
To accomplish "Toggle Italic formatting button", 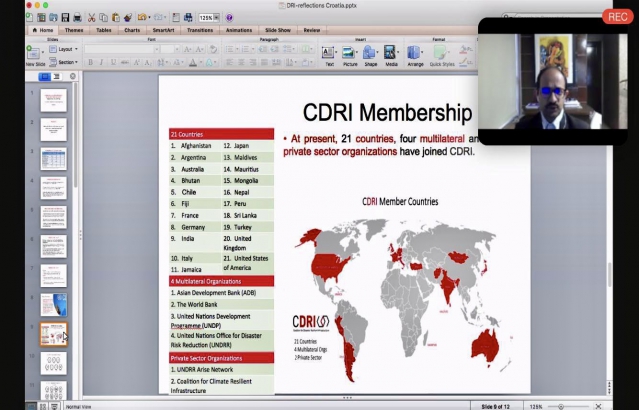I will pos(100,62).
